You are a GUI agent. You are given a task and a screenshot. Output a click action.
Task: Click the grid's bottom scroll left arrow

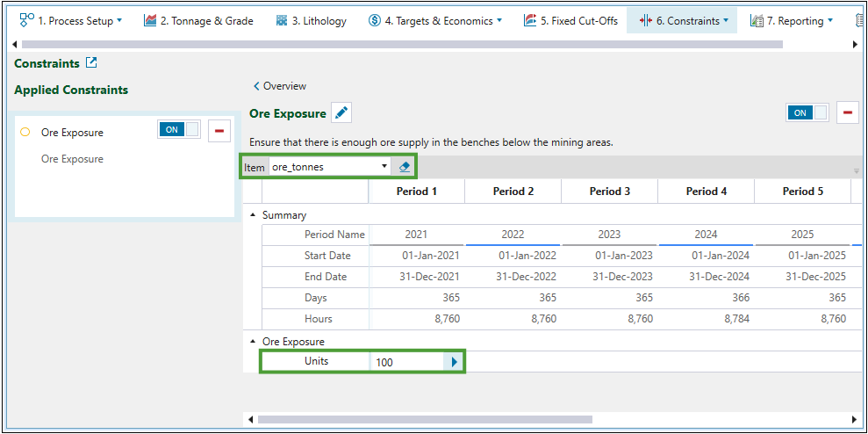251,420
